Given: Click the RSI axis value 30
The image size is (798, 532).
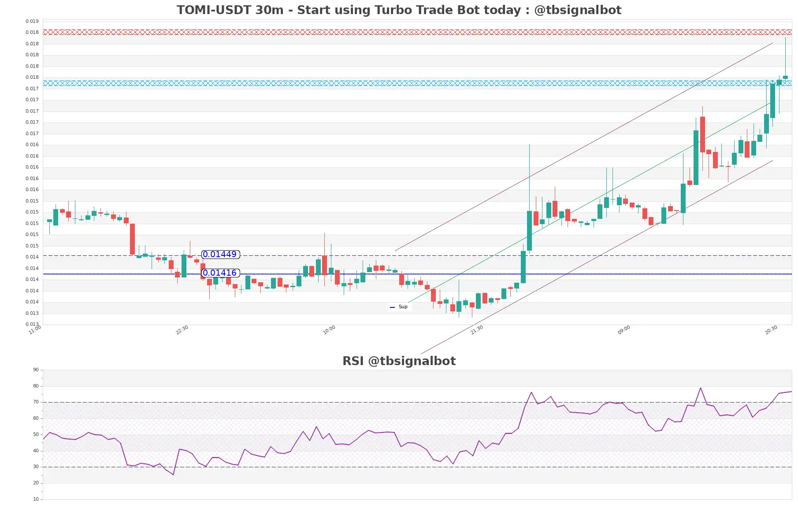Looking at the screenshot, I should pyautogui.click(x=36, y=467).
